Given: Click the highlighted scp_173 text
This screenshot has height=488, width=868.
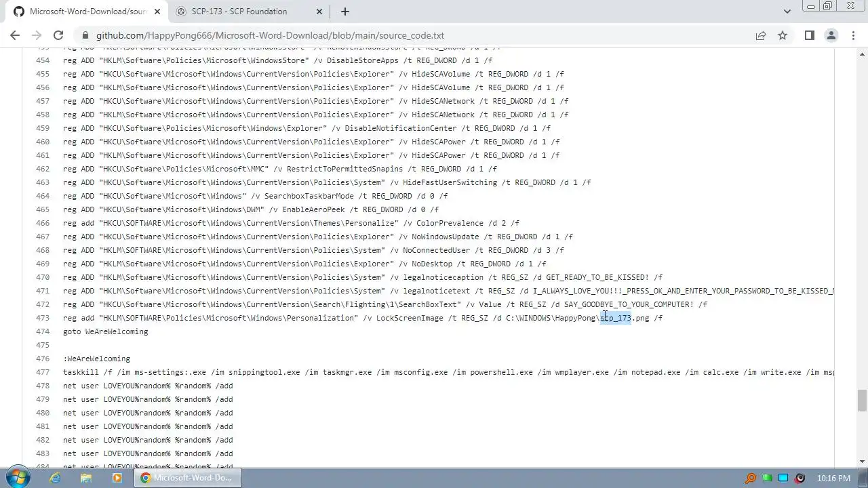Looking at the screenshot, I should tap(616, 318).
